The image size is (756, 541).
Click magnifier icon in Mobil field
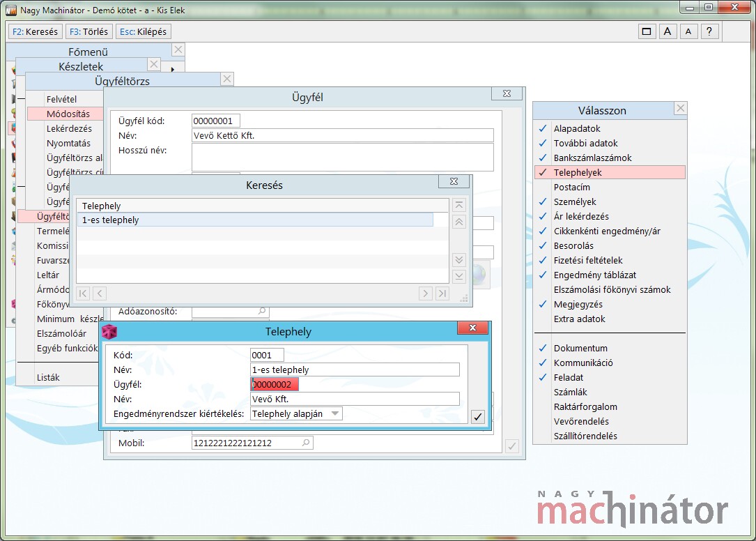[305, 443]
